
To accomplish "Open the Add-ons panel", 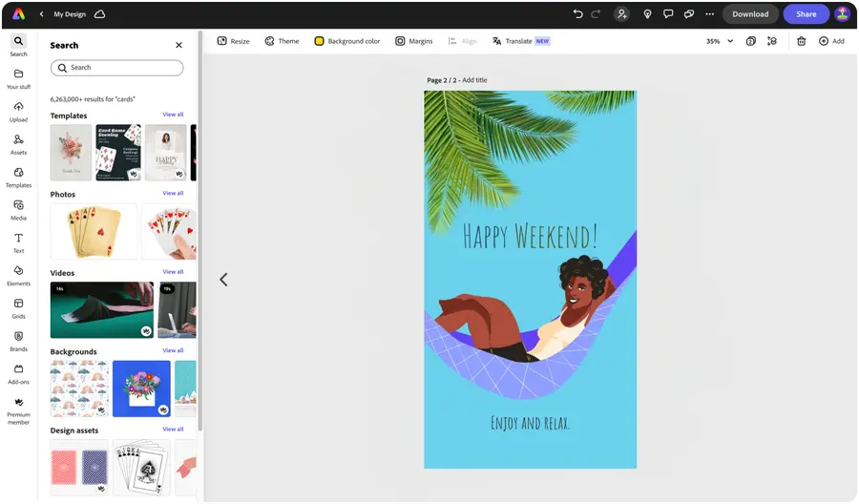I will coord(18,373).
